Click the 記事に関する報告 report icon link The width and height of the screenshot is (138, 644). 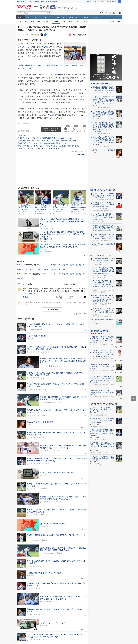[x=23, y=131]
